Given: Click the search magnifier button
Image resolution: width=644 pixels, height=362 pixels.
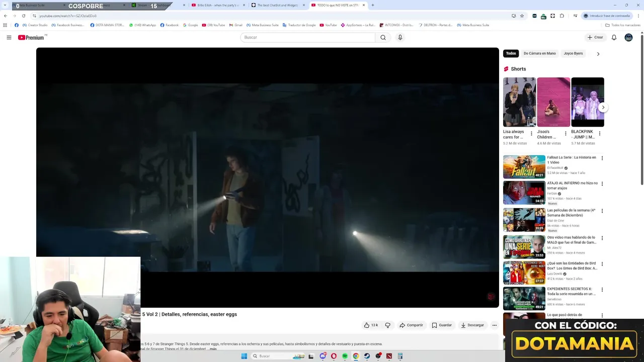Looking at the screenshot, I should [383, 37].
